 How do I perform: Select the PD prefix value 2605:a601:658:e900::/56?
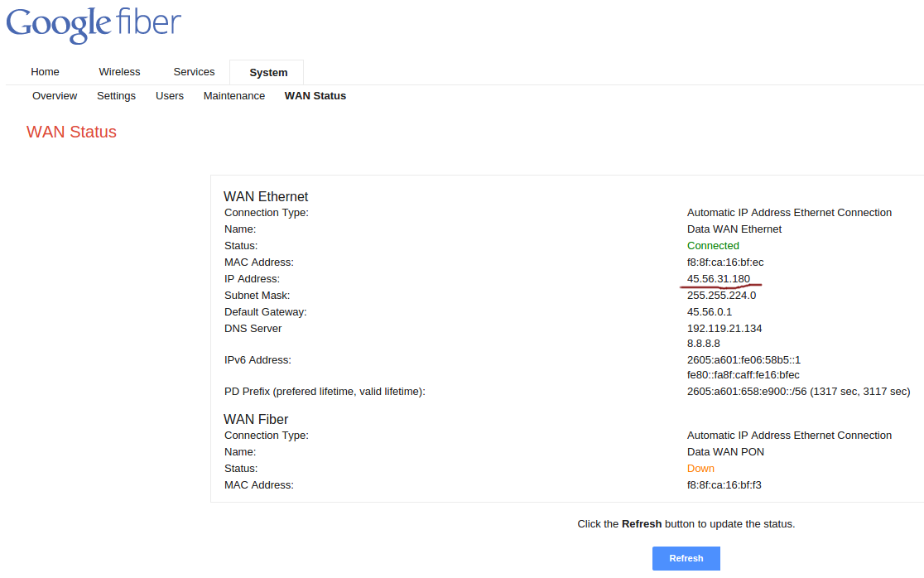pyautogui.click(x=747, y=391)
